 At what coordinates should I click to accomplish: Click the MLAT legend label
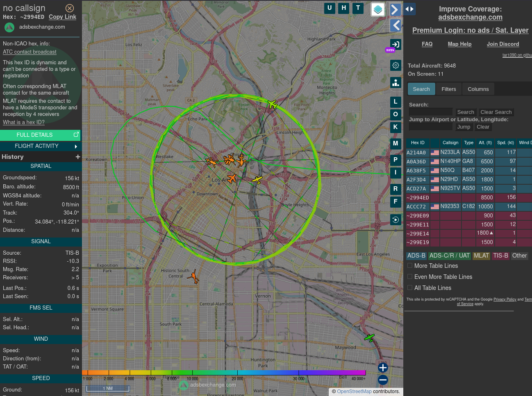481,256
